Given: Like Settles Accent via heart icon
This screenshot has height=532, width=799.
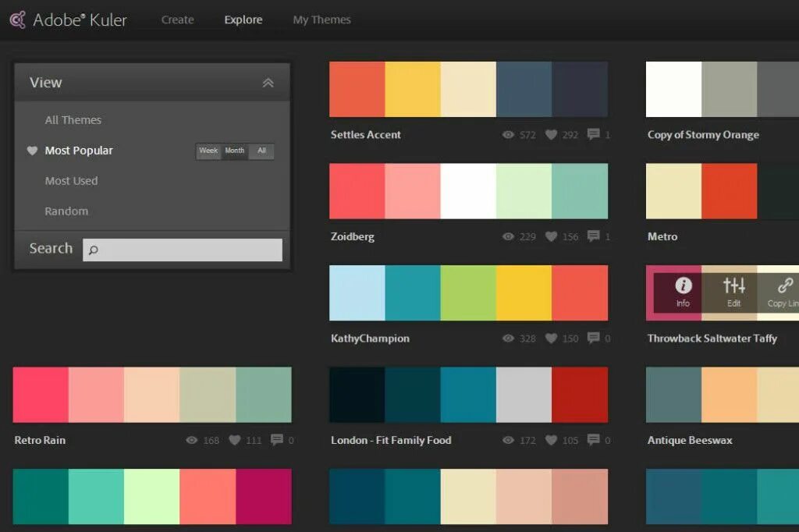Looking at the screenshot, I should [x=551, y=134].
